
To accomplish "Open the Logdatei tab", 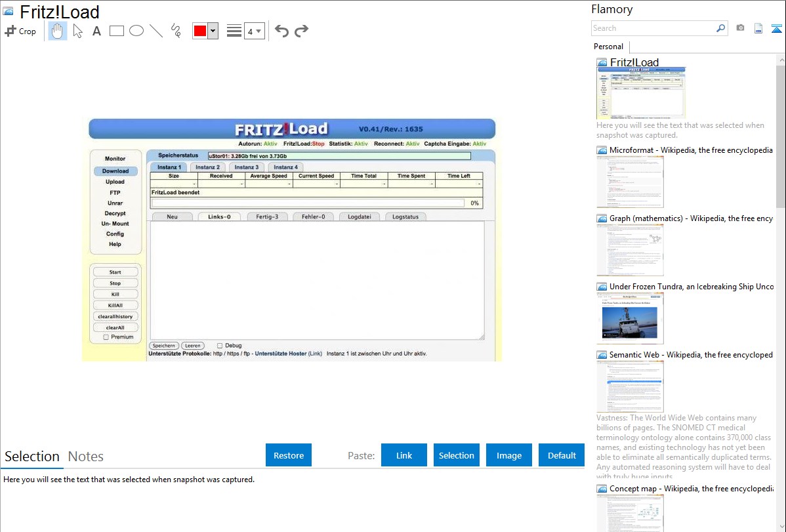I will coord(360,216).
